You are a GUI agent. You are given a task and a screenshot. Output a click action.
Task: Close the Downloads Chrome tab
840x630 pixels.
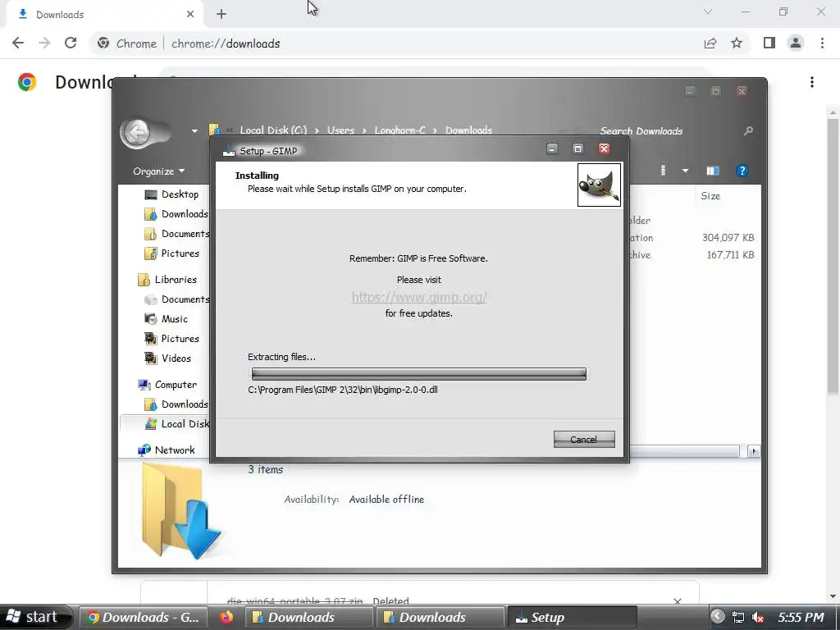pos(190,14)
